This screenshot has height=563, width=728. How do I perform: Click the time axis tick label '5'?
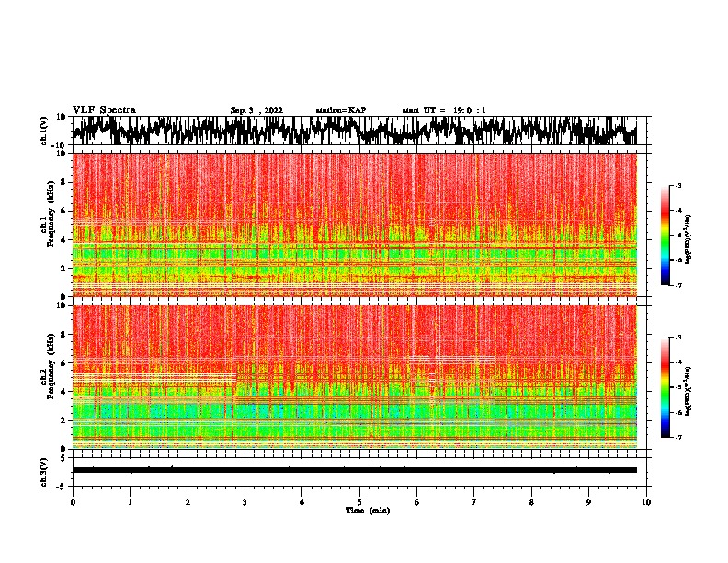[x=359, y=502]
